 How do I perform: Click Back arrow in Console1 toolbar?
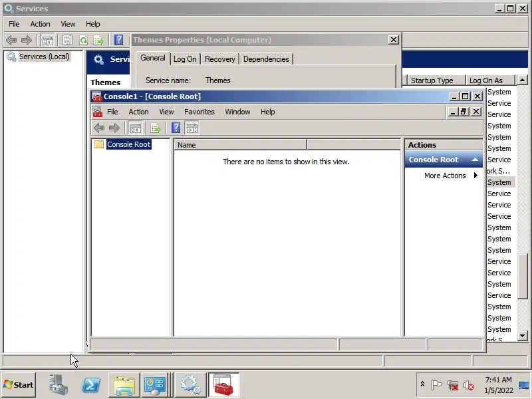99,128
